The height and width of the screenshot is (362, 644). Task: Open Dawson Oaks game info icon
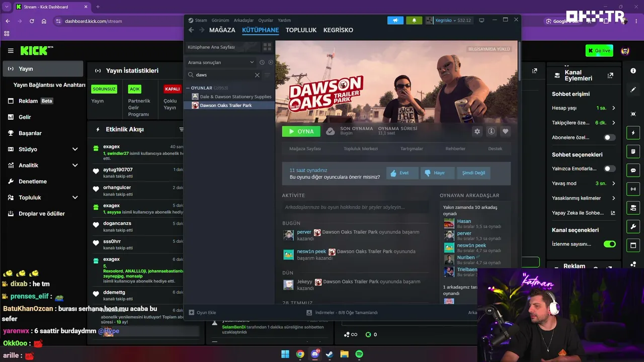click(x=492, y=131)
